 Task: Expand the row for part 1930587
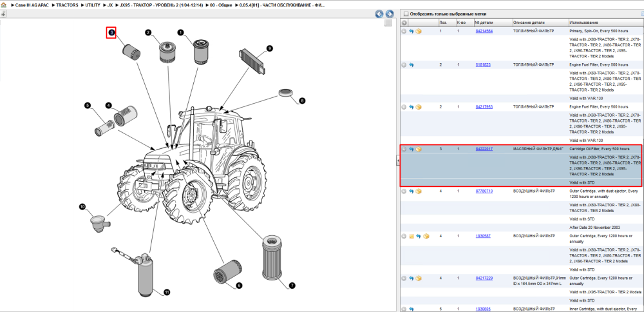pyautogui.click(x=404, y=237)
